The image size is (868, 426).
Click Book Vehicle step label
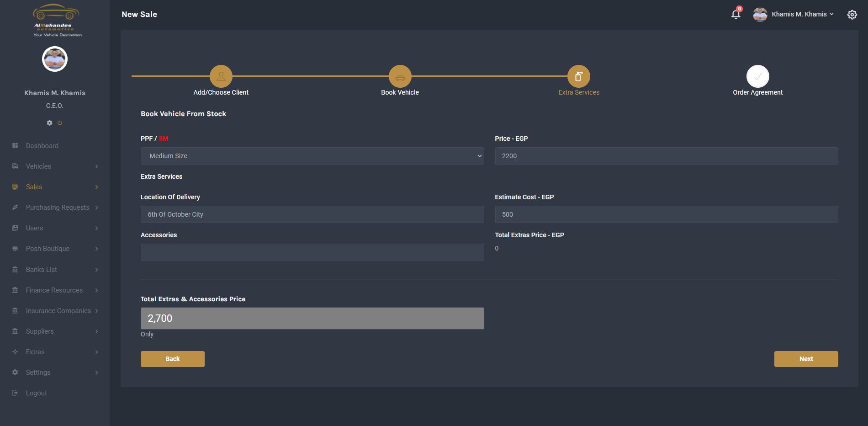tap(400, 92)
